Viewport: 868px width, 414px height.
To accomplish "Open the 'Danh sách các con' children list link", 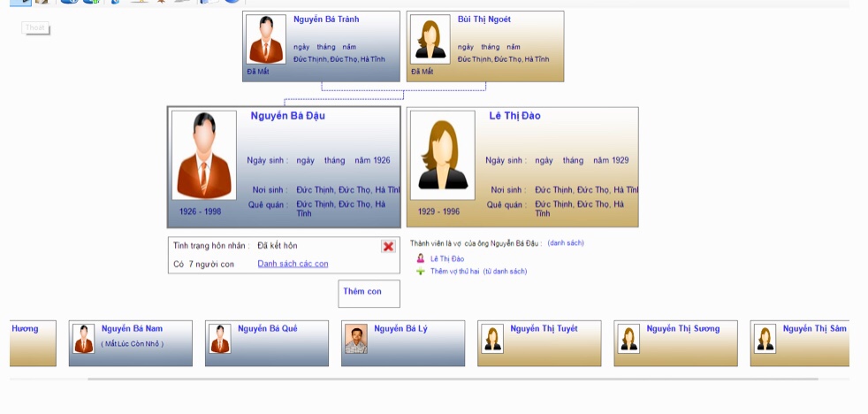I will pos(293,264).
